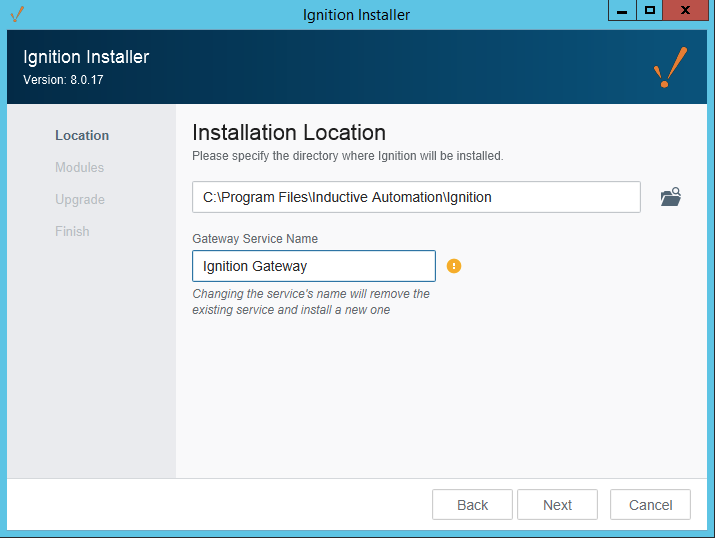This screenshot has width=715, height=539.
Task: Go Back to previous step
Action: click(x=472, y=505)
